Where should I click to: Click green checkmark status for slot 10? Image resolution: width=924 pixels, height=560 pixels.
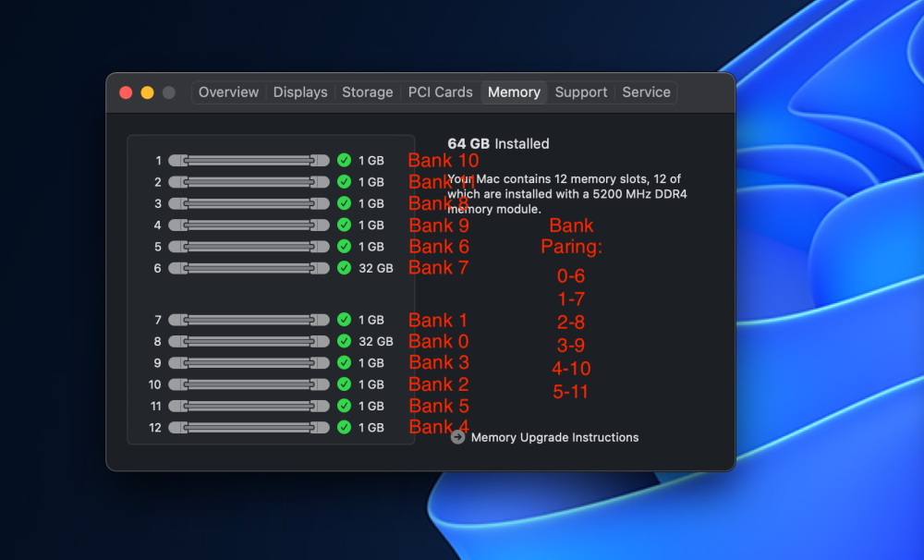[x=344, y=384]
